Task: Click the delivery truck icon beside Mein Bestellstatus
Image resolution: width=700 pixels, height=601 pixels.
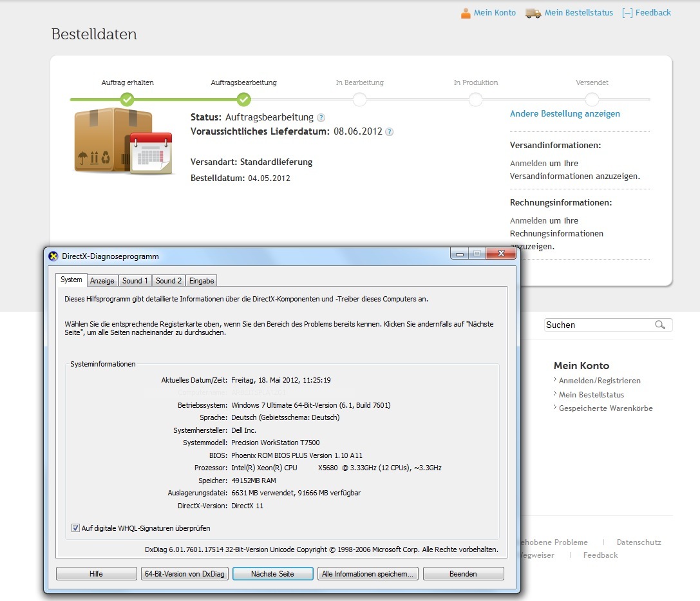Action: 533,14
